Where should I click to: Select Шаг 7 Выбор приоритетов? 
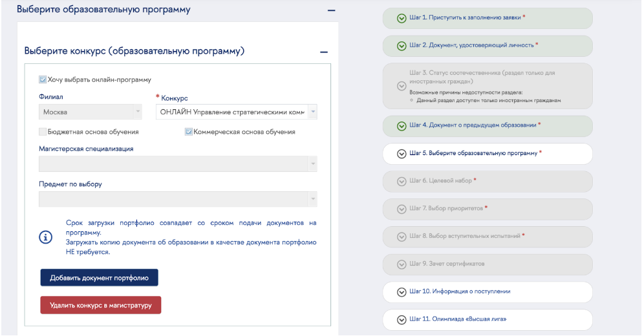(x=488, y=209)
